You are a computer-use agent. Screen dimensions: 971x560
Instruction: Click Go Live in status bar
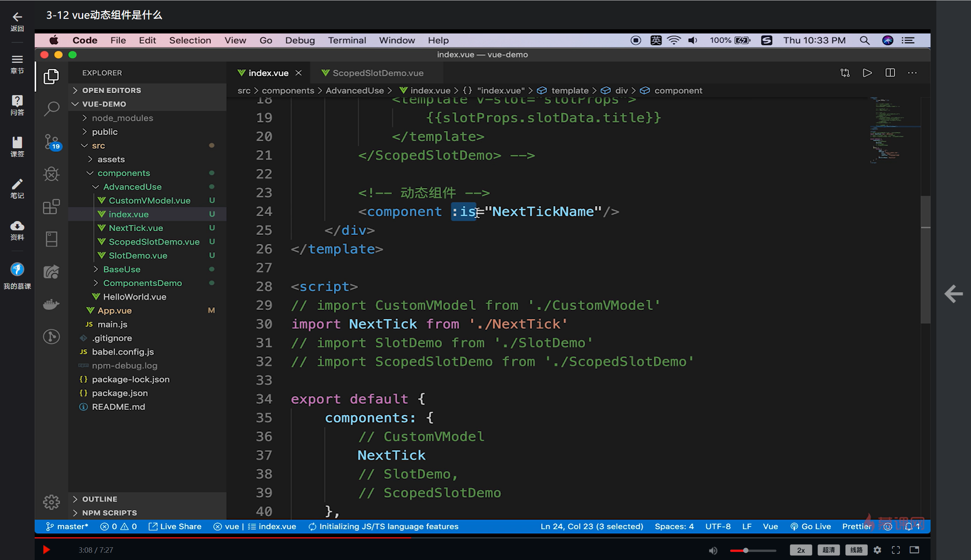coord(810,526)
